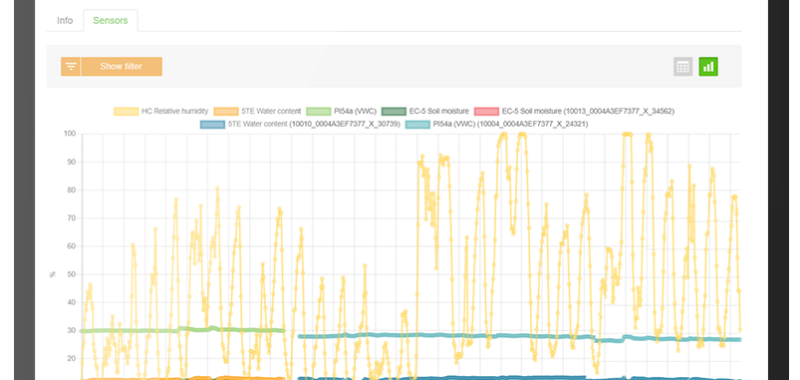800x380 pixels.
Task: Click PI54a (VWC) (10004_0004A3EF7377_X_24321) legend label
Action: tap(510, 124)
